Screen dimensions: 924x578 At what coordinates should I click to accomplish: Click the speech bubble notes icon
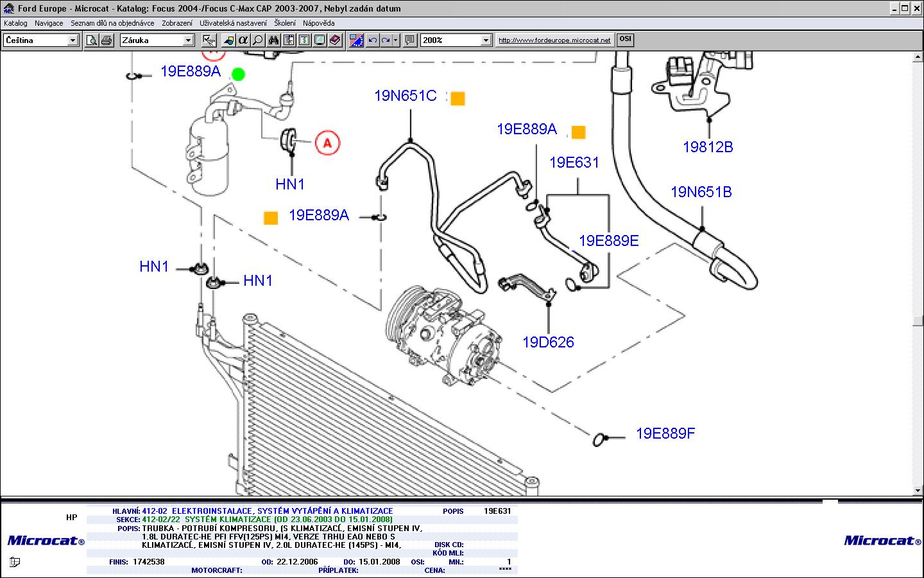coord(410,40)
